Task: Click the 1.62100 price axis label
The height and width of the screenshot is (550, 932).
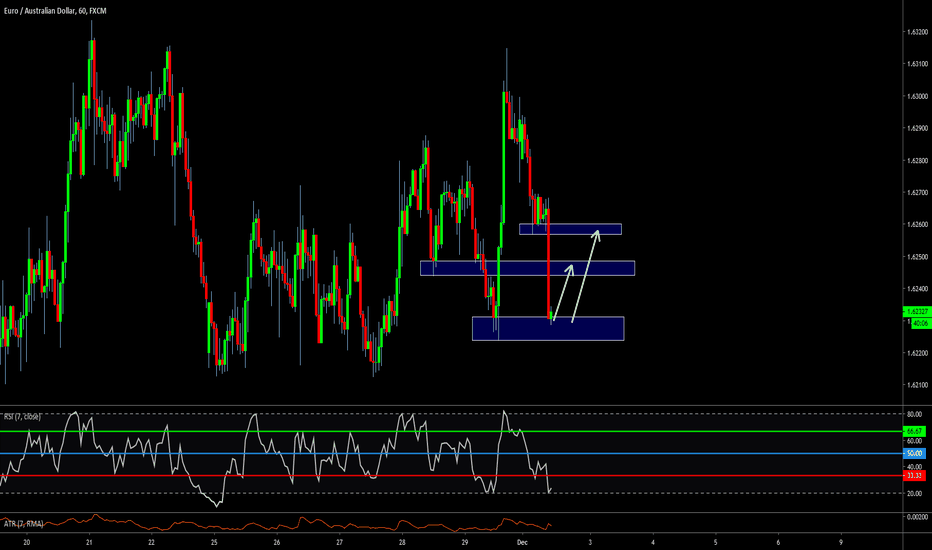Action: tap(917, 385)
